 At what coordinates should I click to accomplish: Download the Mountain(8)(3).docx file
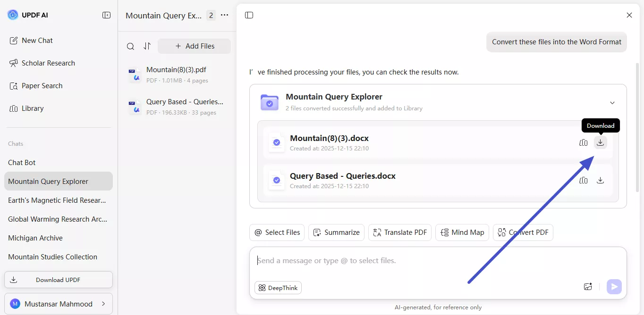point(600,142)
